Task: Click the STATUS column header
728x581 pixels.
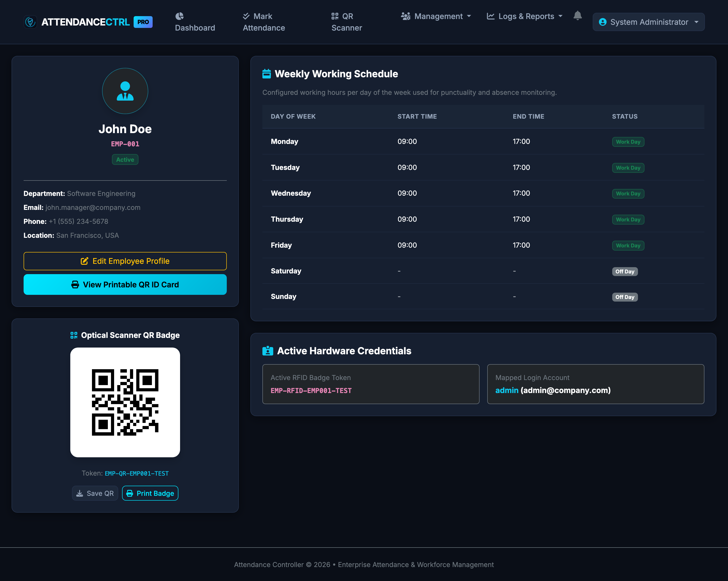Action: point(625,116)
